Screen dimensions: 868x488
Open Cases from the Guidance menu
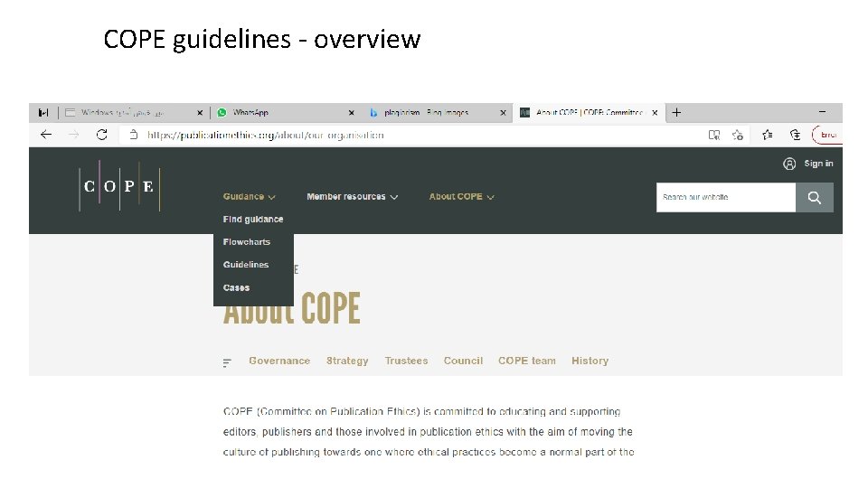236,287
